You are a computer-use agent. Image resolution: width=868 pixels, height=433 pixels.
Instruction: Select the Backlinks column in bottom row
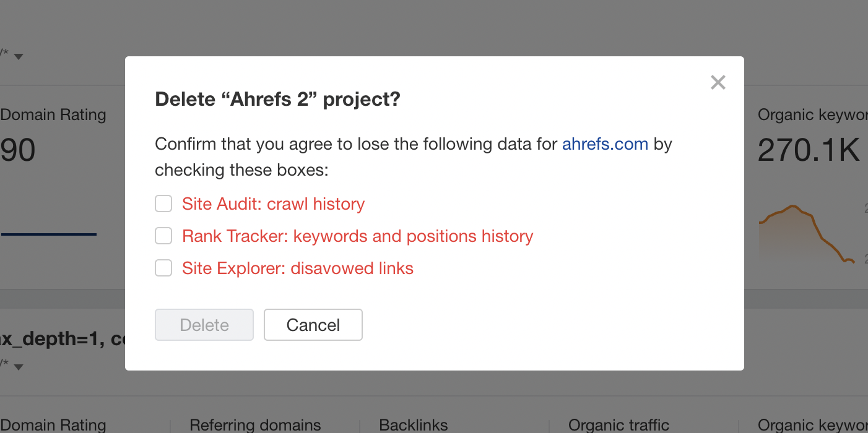pos(413,425)
